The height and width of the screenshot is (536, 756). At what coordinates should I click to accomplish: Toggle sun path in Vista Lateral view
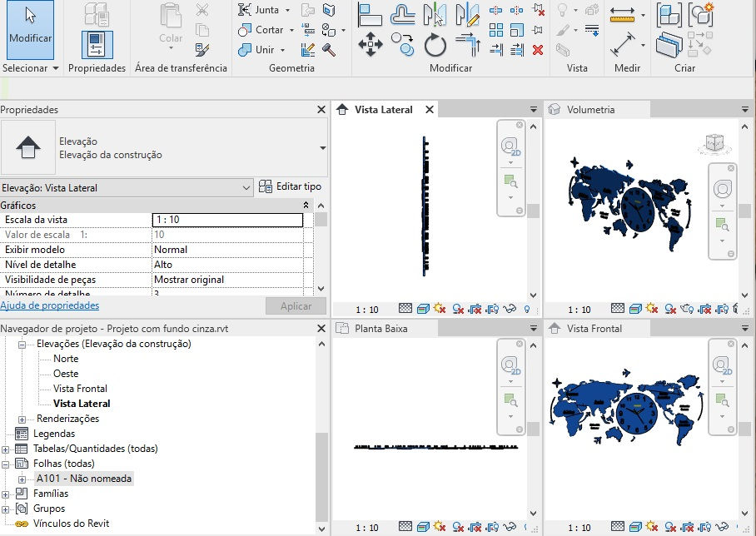point(440,309)
